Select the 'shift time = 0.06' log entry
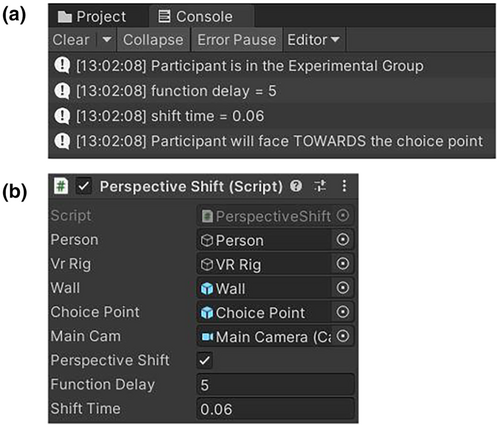The width and height of the screenshot is (500, 428). [272, 116]
